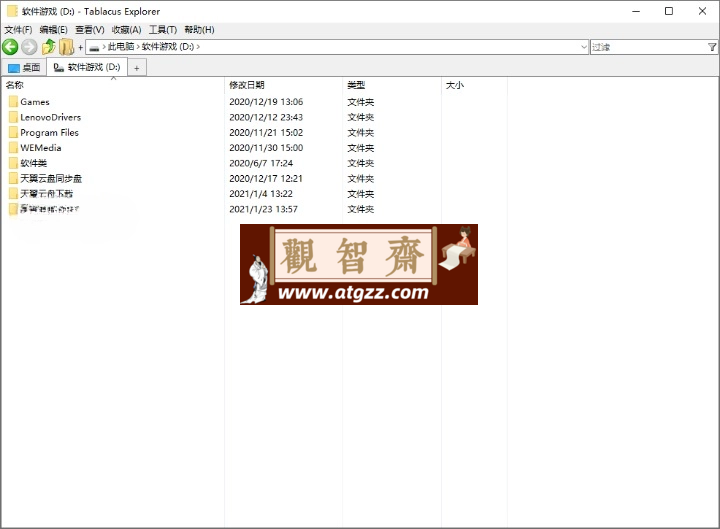
Task: Select the Program Files folder icon
Action: pyautogui.click(x=13, y=132)
